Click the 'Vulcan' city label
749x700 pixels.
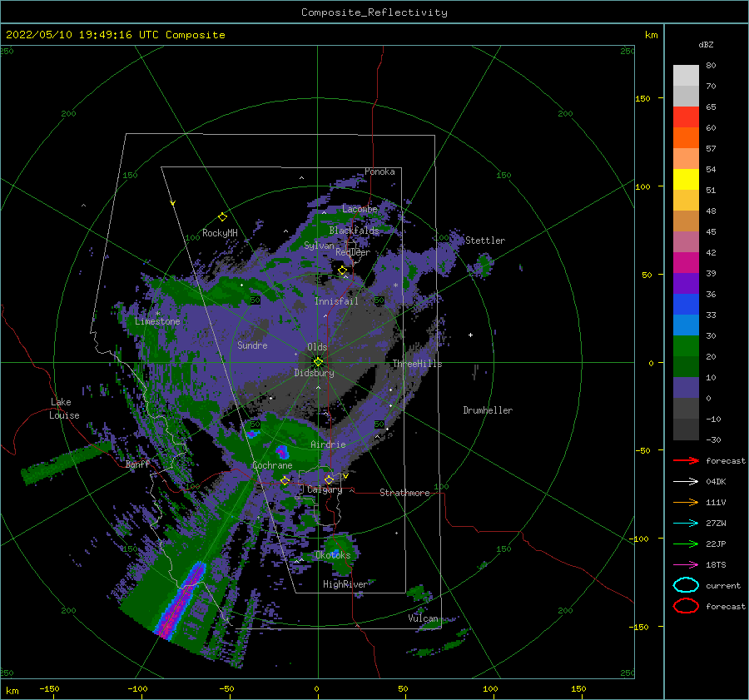pyautogui.click(x=423, y=618)
